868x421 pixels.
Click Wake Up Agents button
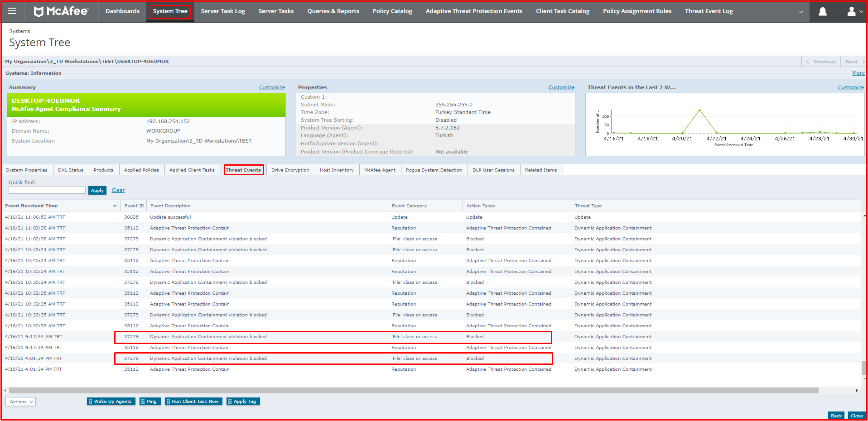point(111,401)
